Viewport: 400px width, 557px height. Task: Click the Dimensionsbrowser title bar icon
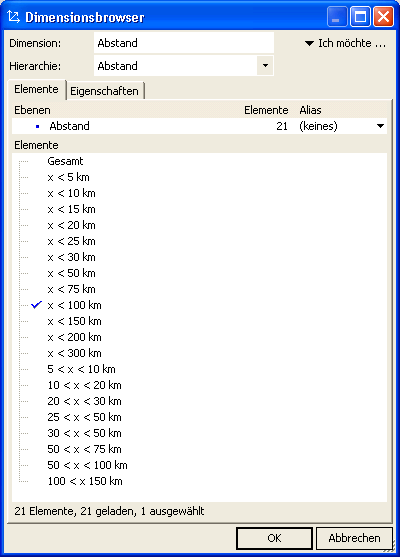point(13,17)
